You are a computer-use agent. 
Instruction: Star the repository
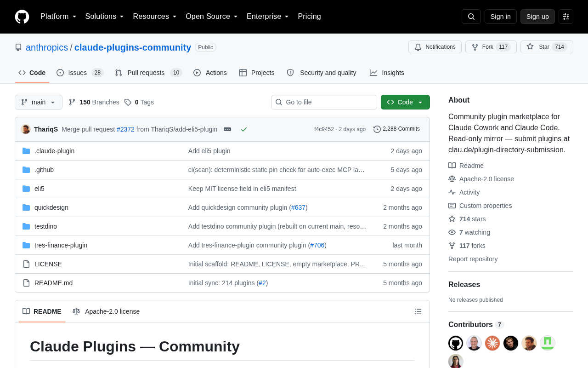click(547, 47)
